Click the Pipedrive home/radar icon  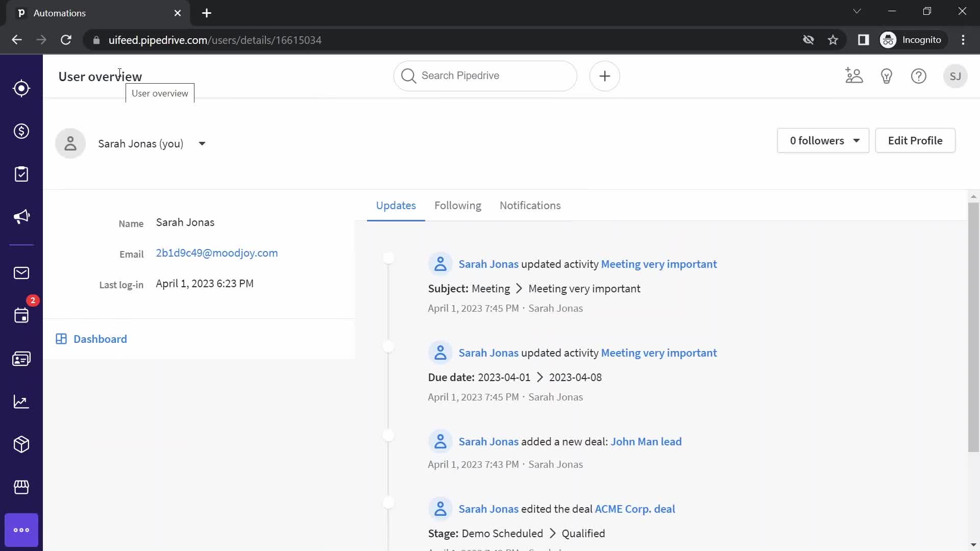pyautogui.click(x=21, y=88)
